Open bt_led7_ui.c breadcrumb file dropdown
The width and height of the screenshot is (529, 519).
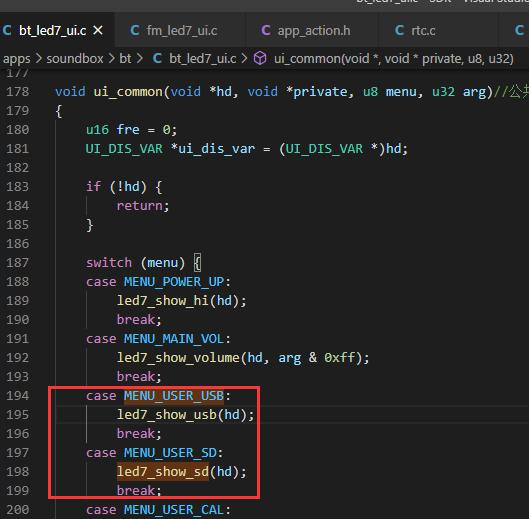point(202,59)
